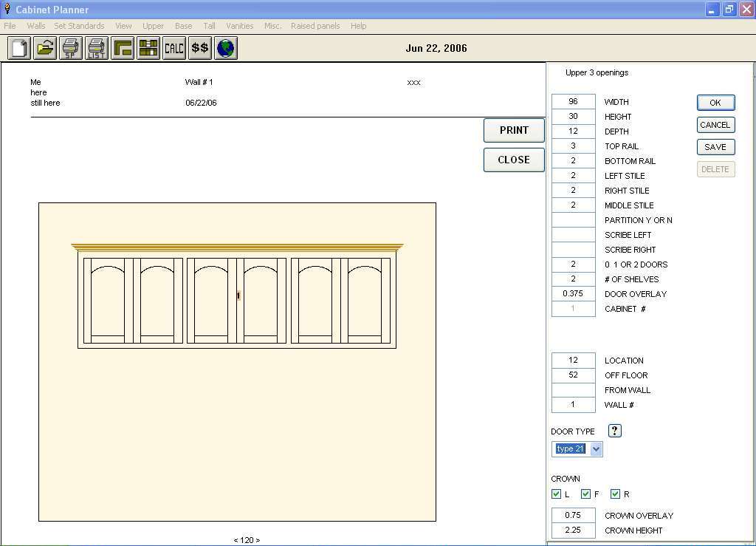Click the SAVE button
The width and height of the screenshot is (756, 546).
coord(715,147)
